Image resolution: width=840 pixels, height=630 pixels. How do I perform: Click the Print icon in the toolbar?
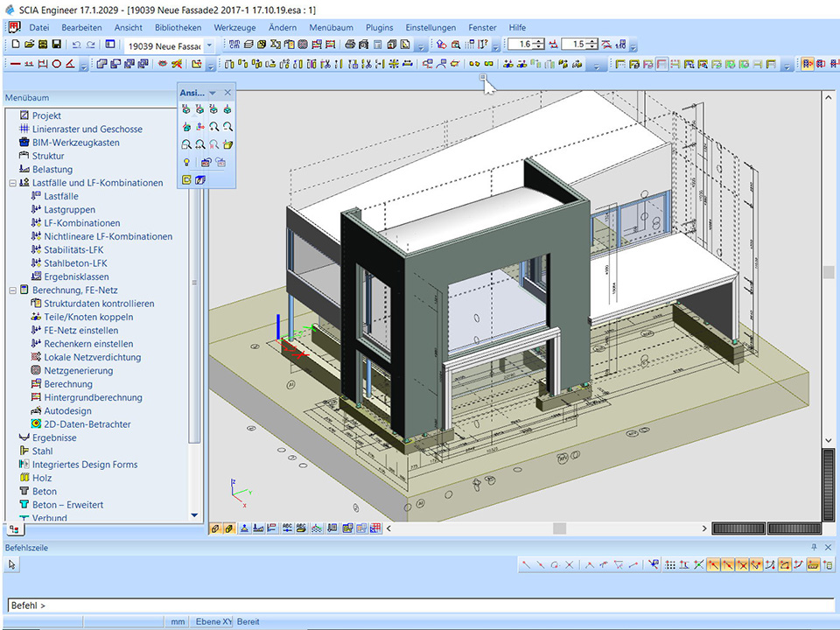(350, 44)
